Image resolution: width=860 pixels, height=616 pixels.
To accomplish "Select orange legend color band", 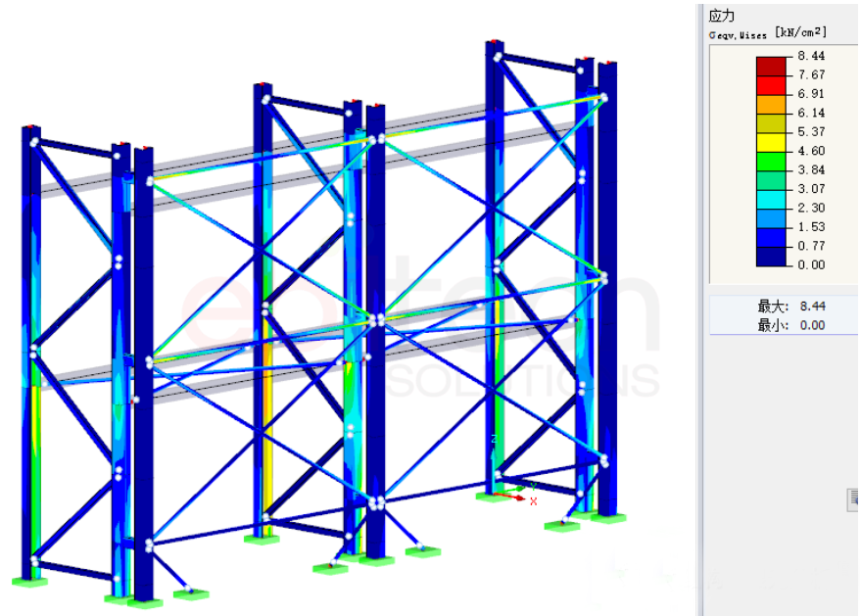I will [x=771, y=104].
